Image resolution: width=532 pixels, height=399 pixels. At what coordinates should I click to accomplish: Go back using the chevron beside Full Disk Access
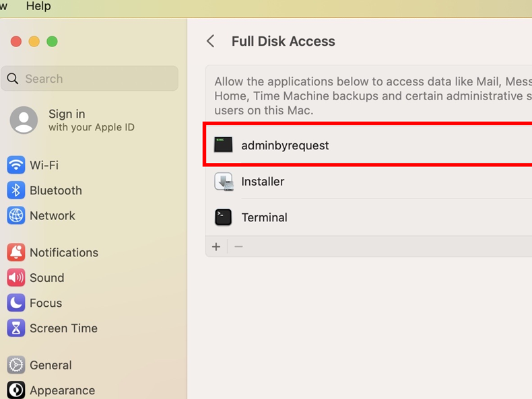pyautogui.click(x=211, y=41)
